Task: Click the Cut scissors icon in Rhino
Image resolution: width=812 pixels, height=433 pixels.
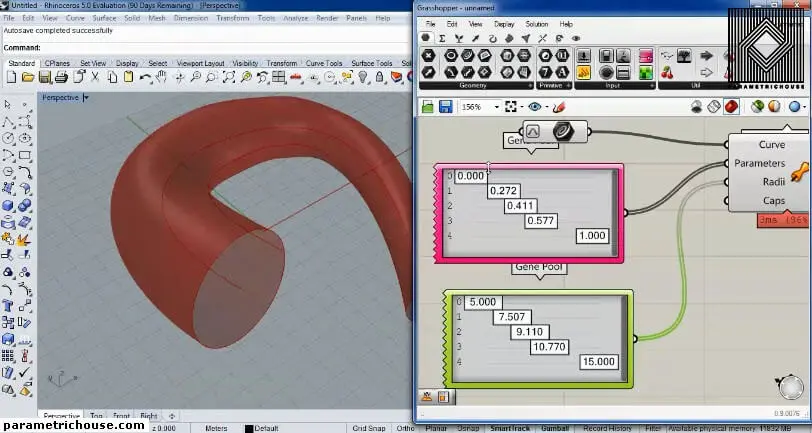Action: click(x=92, y=77)
